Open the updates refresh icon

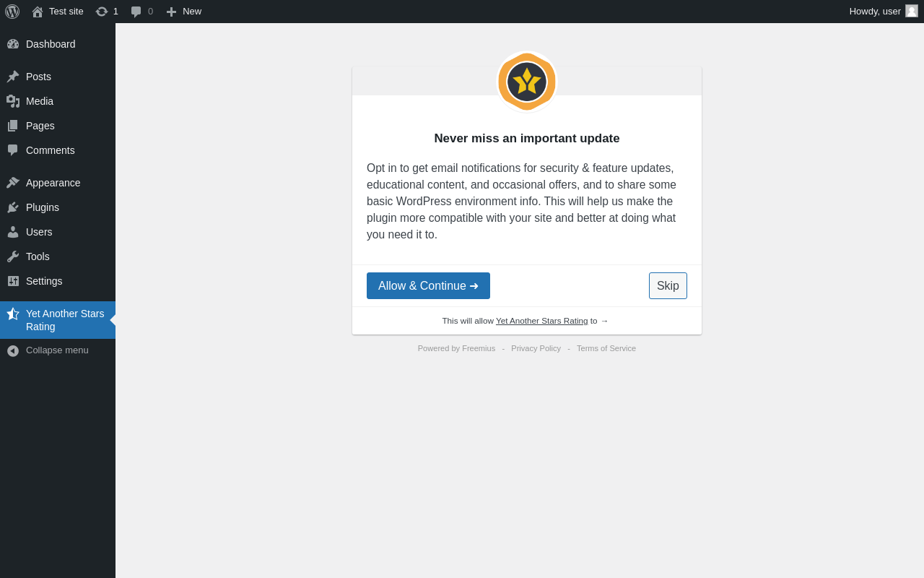point(102,12)
